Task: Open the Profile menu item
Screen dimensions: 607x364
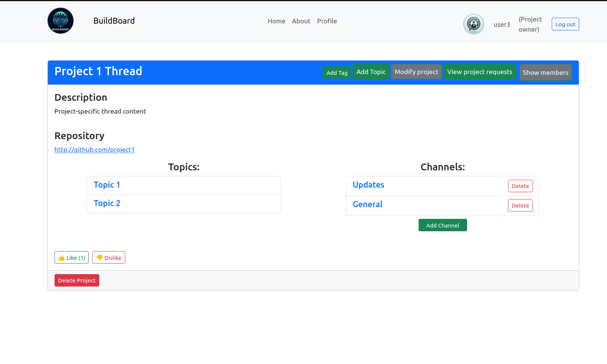Action: point(327,21)
